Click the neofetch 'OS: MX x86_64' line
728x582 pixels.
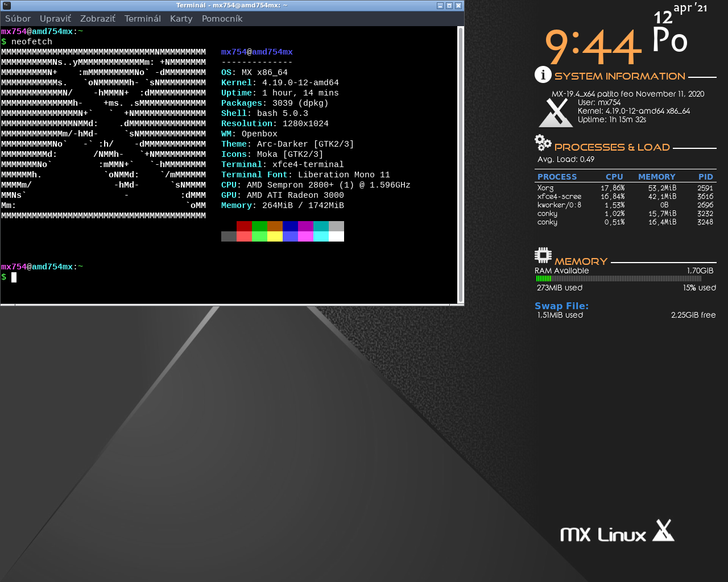(x=254, y=73)
